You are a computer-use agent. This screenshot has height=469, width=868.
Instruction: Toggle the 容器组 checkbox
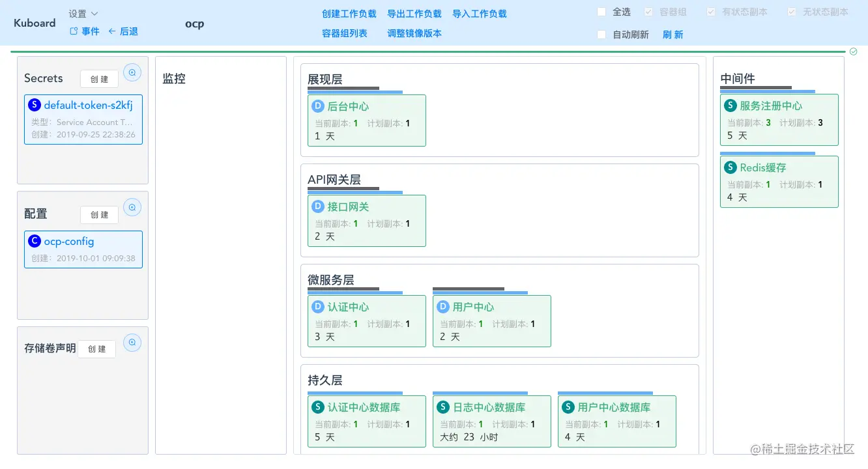[x=648, y=11]
